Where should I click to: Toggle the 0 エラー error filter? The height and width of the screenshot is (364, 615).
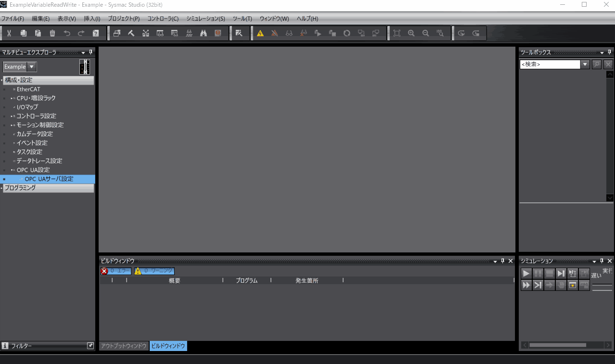(x=115, y=271)
